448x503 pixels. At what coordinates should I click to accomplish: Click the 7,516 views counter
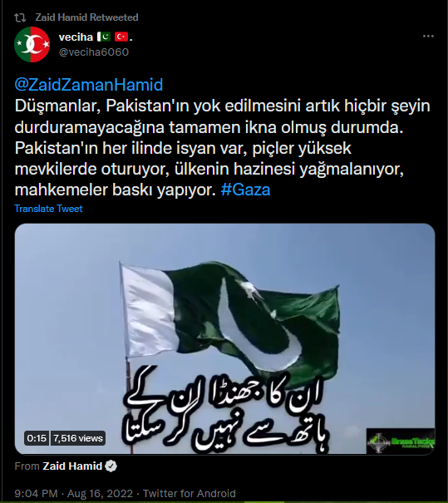tap(78, 438)
